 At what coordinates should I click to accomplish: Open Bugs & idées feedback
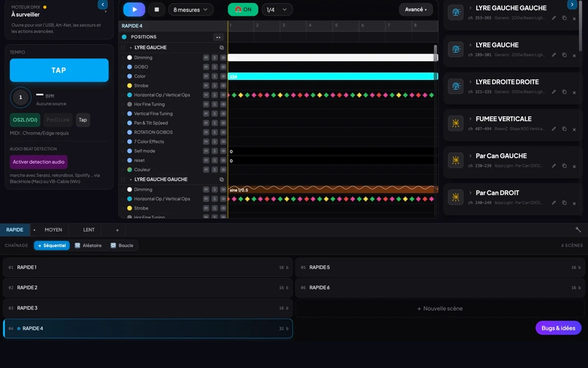coord(559,328)
